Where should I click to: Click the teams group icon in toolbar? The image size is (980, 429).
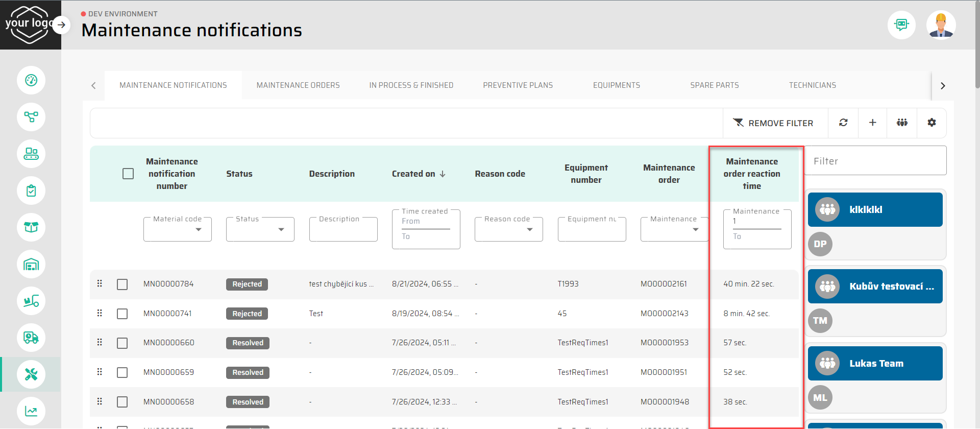point(902,123)
